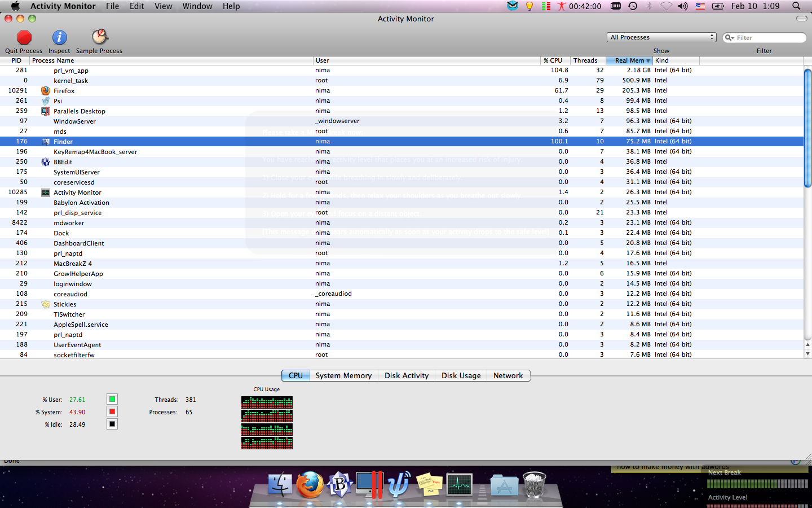Click the Psi icon in process list
Viewport: 812px width, 508px height.
pyautogui.click(x=46, y=101)
